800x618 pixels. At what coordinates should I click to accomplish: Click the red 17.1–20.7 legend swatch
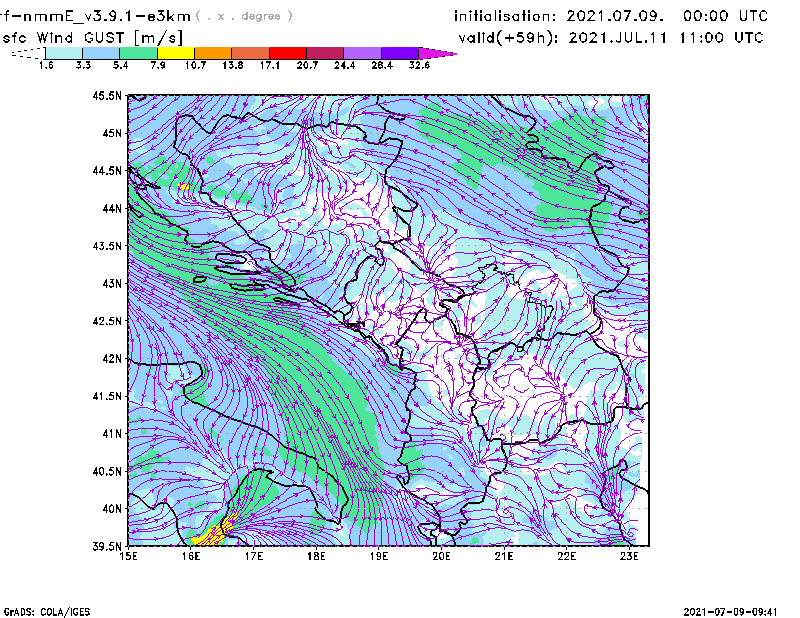[288, 53]
